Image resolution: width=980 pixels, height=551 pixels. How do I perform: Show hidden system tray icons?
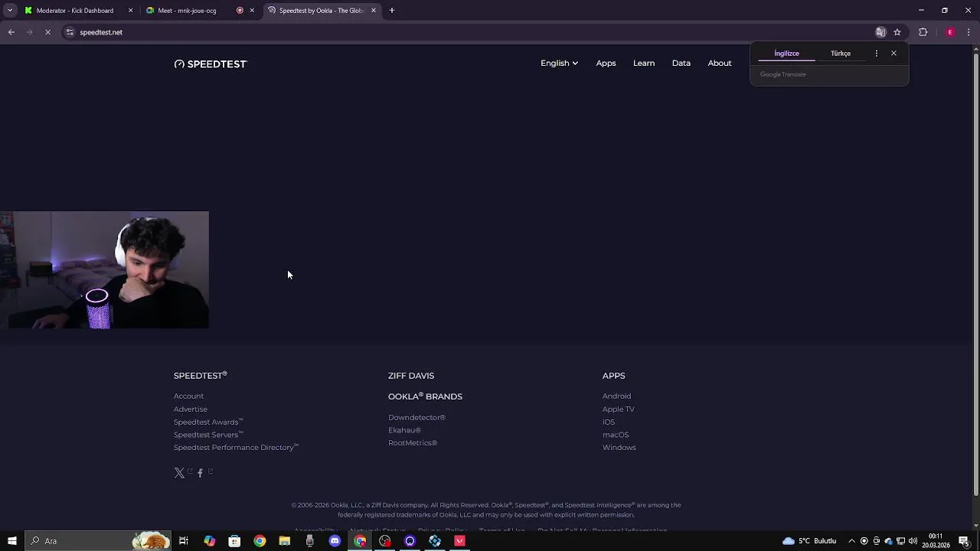tap(851, 541)
